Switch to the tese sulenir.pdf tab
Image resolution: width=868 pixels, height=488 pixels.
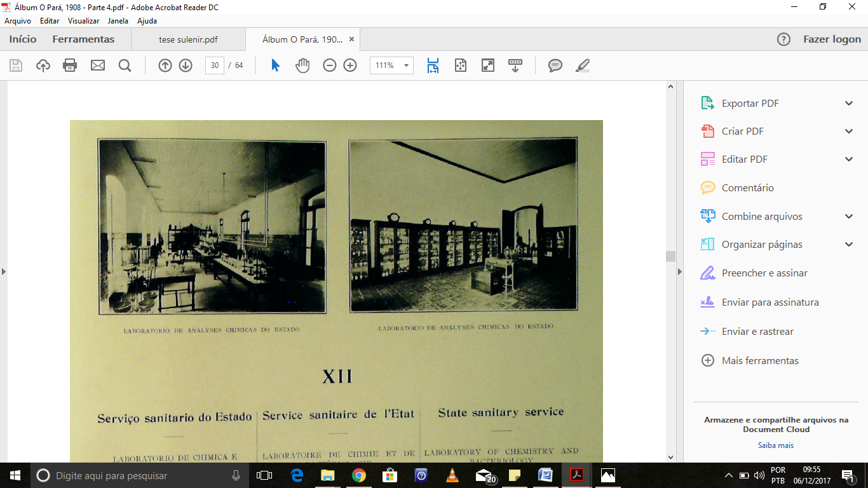coord(188,39)
